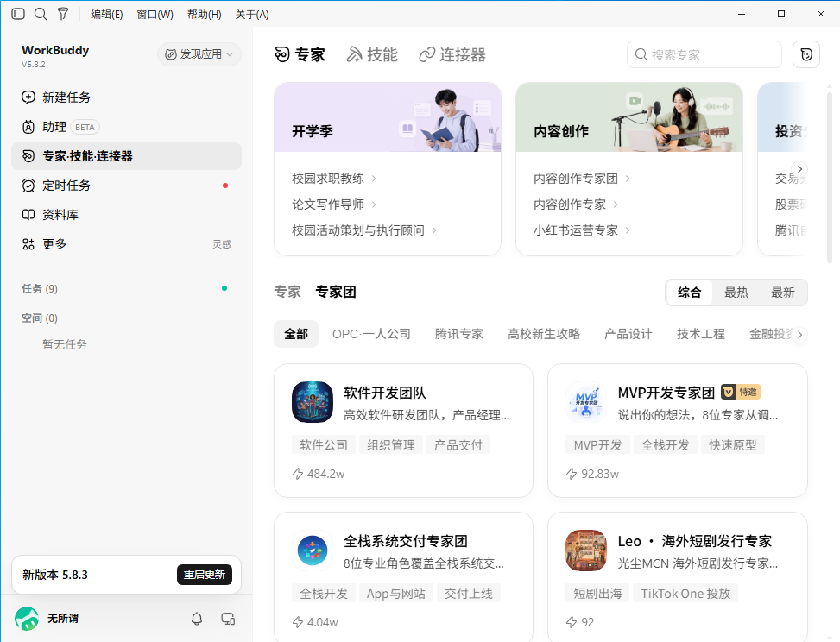
Task: Switch to 专家团 list view
Action: click(336, 292)
